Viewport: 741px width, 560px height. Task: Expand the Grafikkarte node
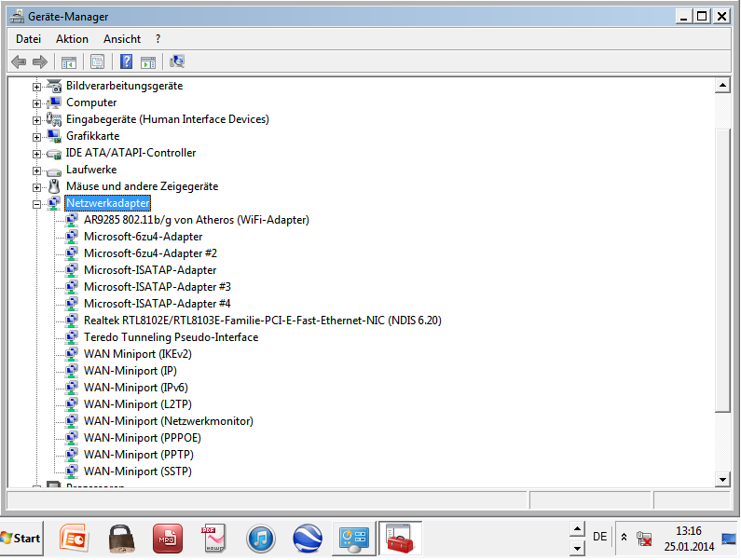pos(36,137)
